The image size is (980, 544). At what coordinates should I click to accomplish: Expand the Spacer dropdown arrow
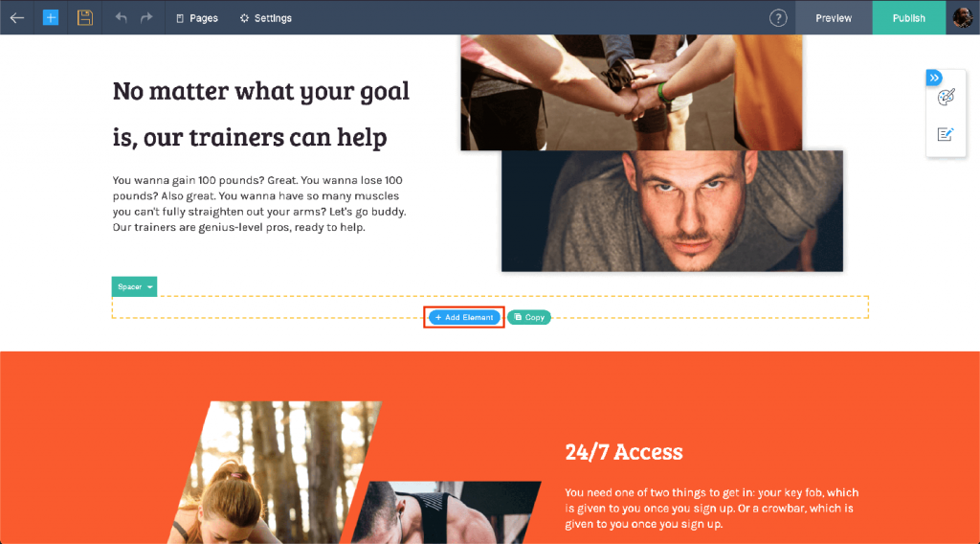(x=150, y=287)
